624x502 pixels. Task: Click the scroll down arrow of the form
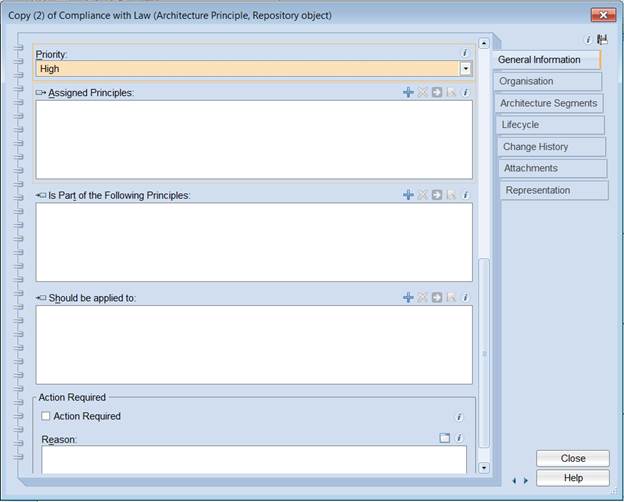(484, 467)
